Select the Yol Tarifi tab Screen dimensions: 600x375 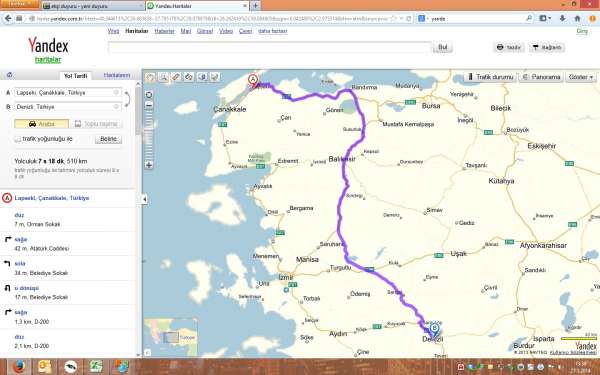tap(75, 76)
